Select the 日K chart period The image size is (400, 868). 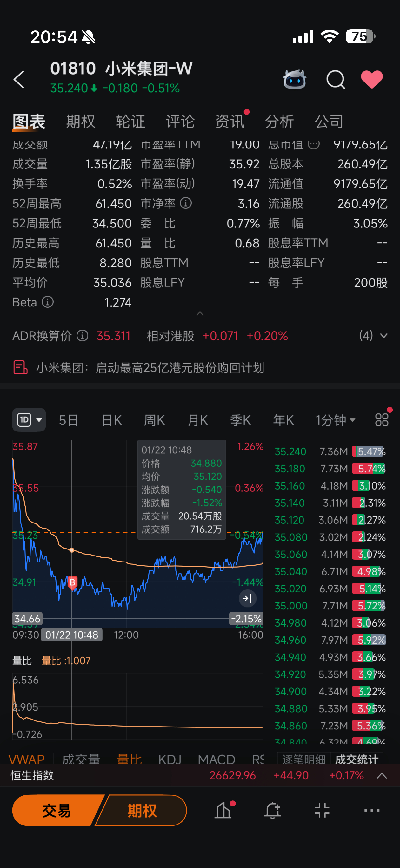(112, 420)
